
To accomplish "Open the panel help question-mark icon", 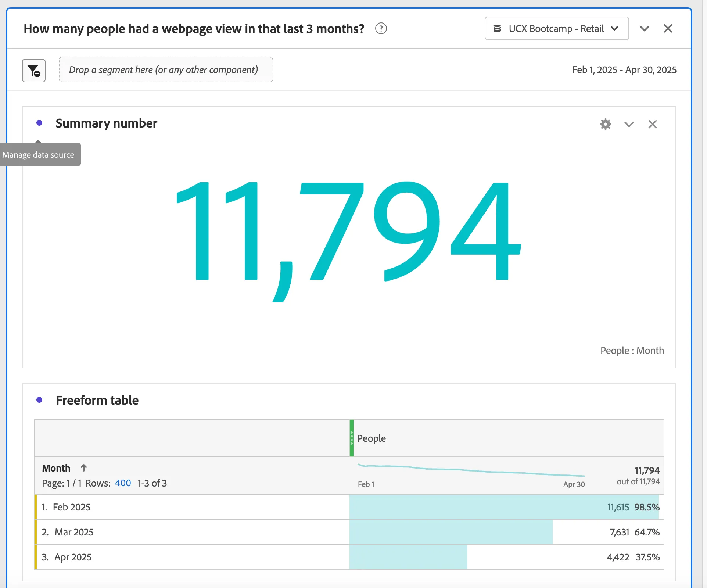I will (381, 28).
